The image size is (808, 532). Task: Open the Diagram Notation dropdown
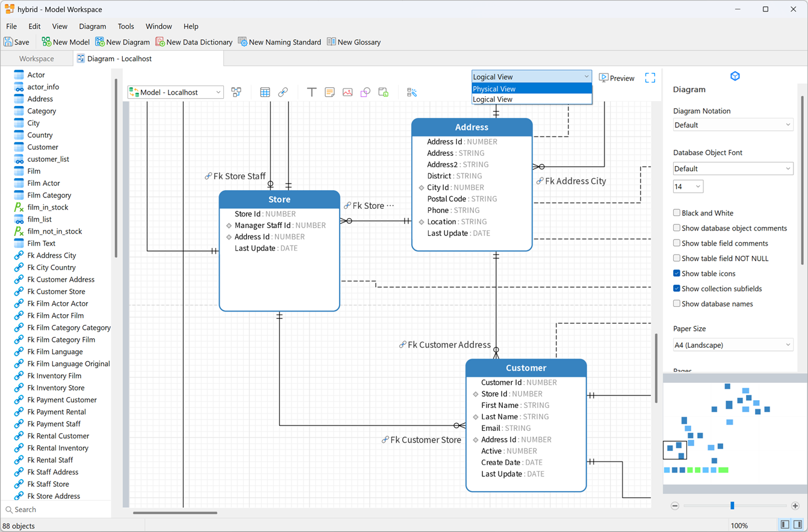(x=733, y=125)
